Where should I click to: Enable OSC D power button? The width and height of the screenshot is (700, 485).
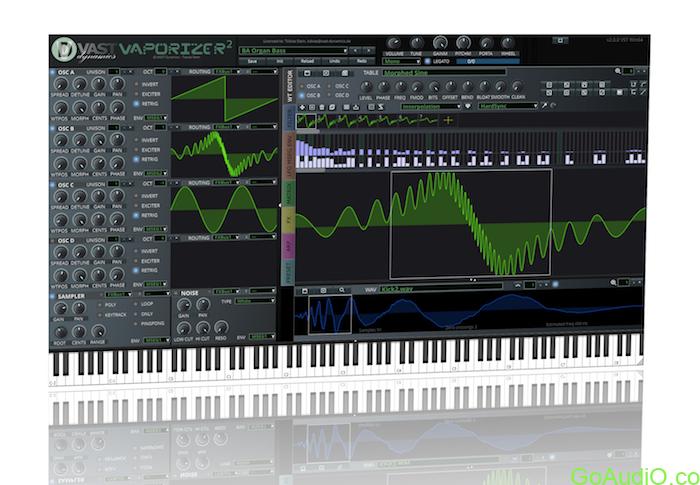point(53,240)
